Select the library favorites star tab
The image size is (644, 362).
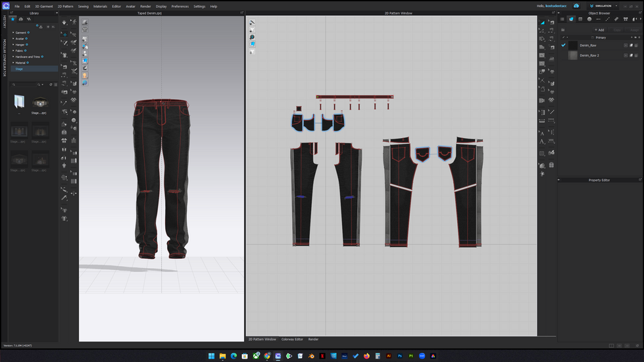click(12, 19)
